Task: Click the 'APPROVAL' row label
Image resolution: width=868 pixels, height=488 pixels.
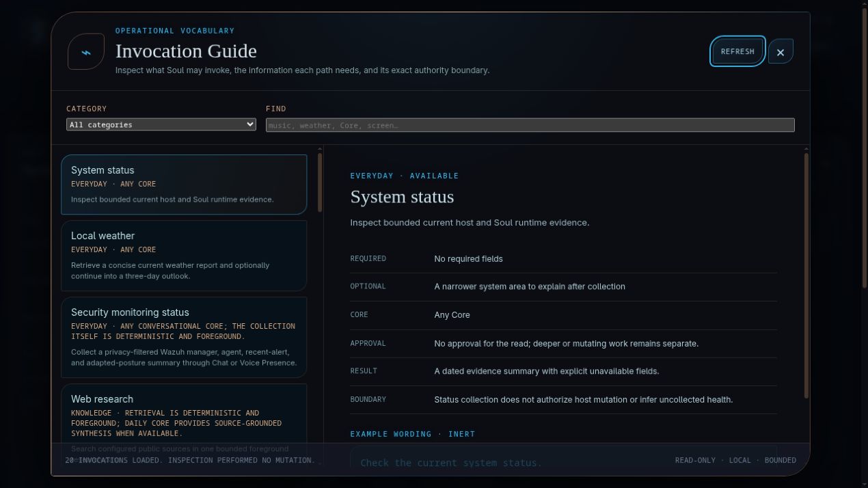Action: (x=368, y=343)
